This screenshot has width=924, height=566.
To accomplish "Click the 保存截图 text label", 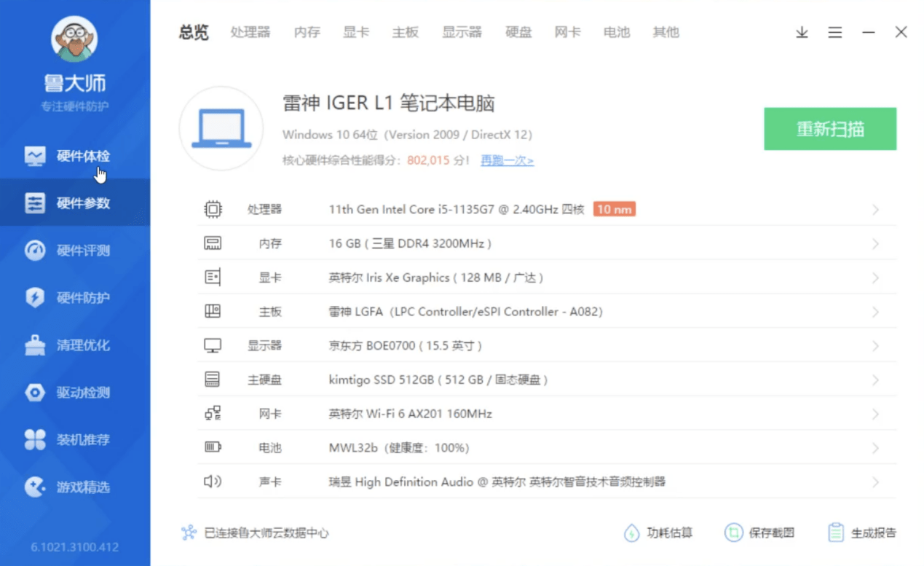I will (772, 533).
